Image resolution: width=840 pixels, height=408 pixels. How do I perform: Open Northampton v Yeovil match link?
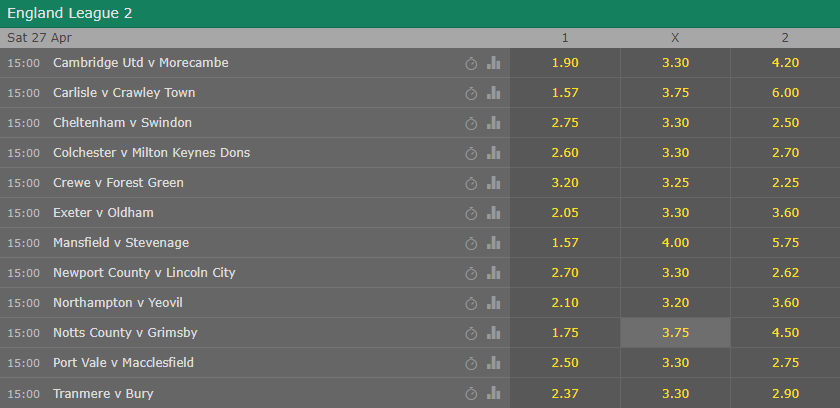[118, 303]
